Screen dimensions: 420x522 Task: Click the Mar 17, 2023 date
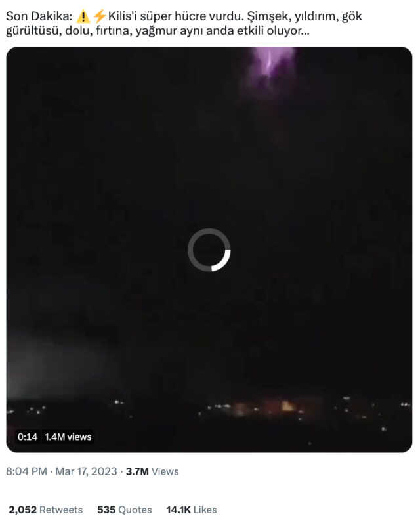pyautogui.click(x=86, y=471)
